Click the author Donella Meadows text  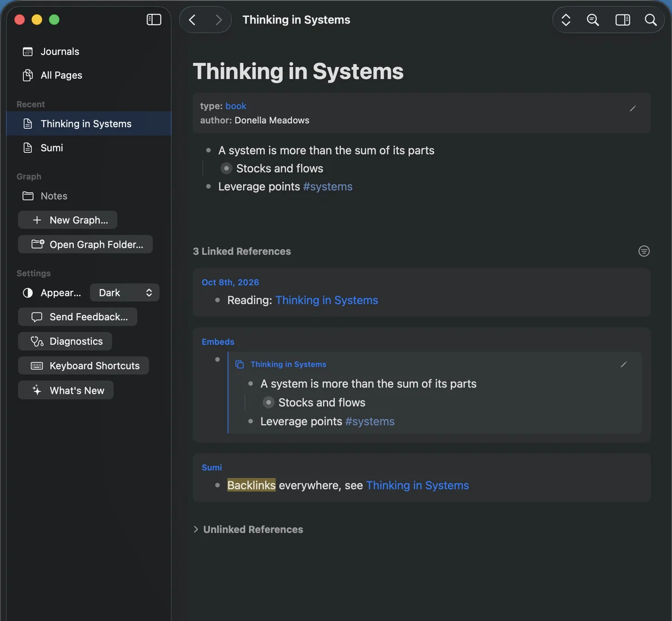[x=272, y=120]
